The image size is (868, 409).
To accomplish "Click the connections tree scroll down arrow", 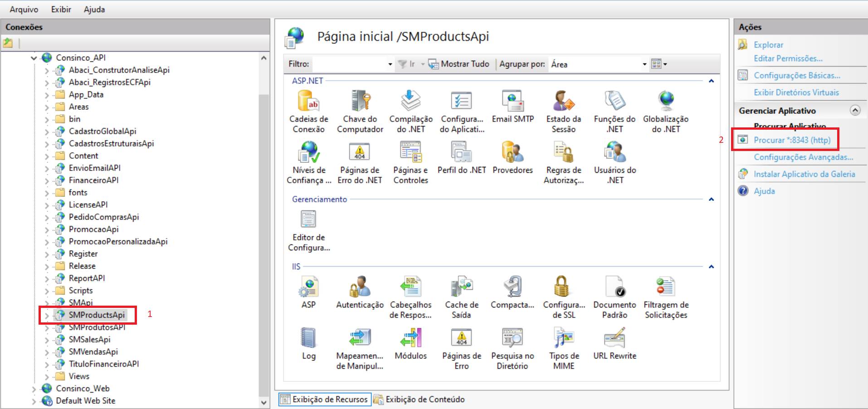I will tap(264, 402).
